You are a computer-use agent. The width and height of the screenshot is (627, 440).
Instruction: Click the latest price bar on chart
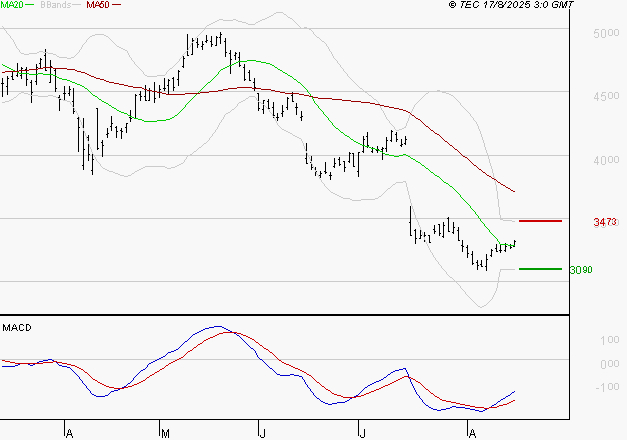514,243
